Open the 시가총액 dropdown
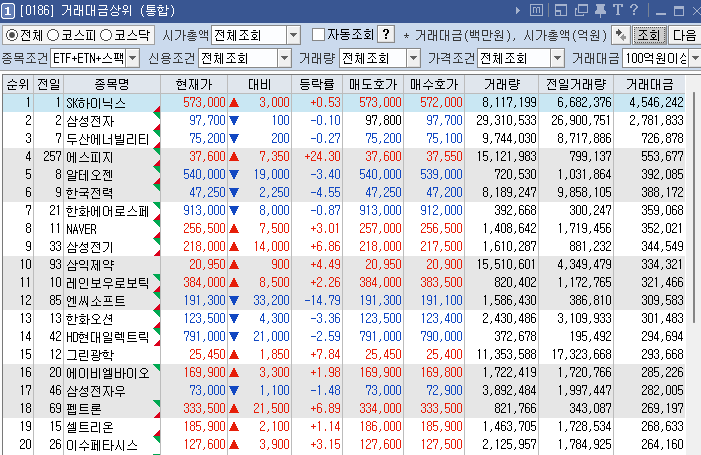This screenshot has width=701, height=455. (293, 35)
